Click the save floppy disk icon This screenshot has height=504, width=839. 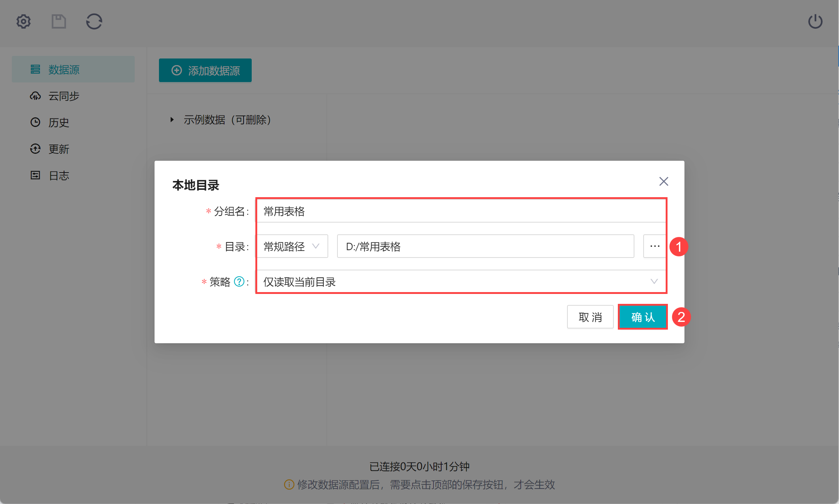coord(59,22)
